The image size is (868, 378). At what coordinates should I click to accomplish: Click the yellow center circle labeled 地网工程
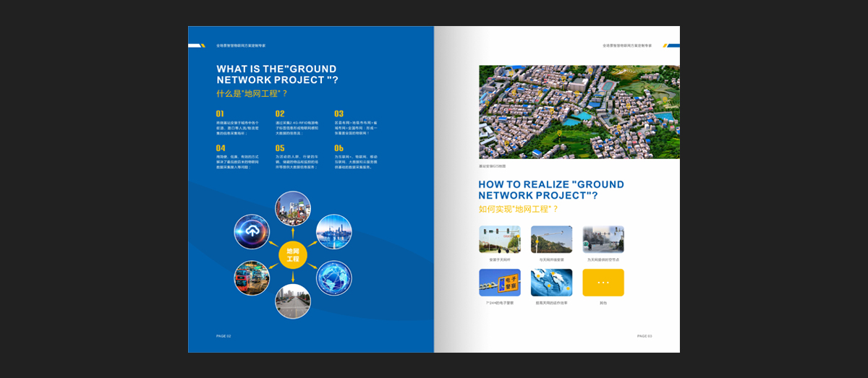tap(293, 255)
